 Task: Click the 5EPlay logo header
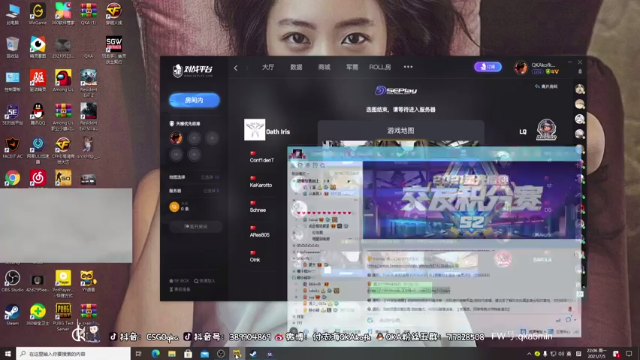pyautogui.click(x=396, y=90)
